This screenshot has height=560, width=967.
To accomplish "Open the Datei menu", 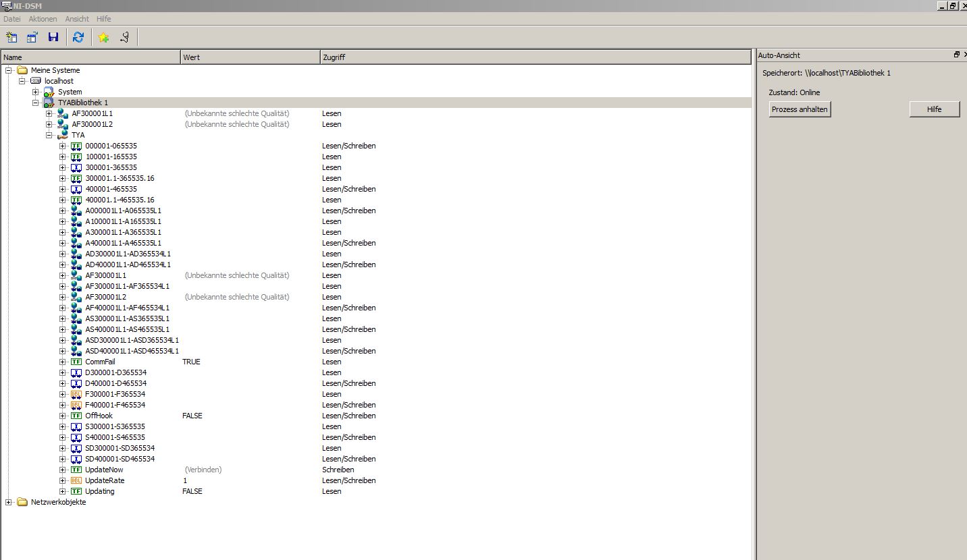I will pos(12,19).
